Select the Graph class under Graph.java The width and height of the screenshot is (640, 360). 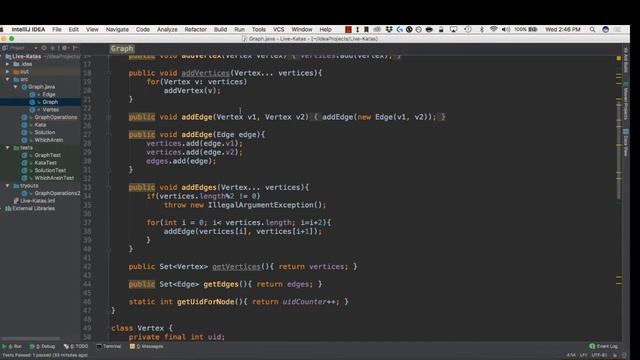(x=50, y=102)
